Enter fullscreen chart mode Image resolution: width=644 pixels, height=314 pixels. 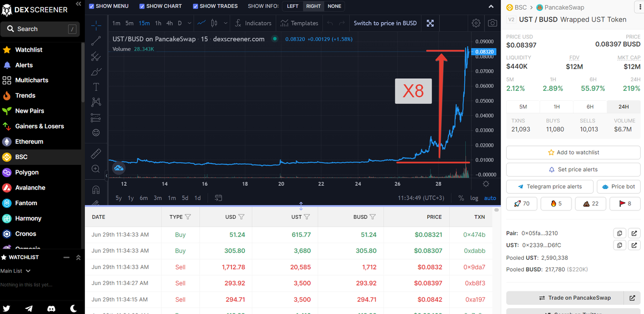coord(430,23)
